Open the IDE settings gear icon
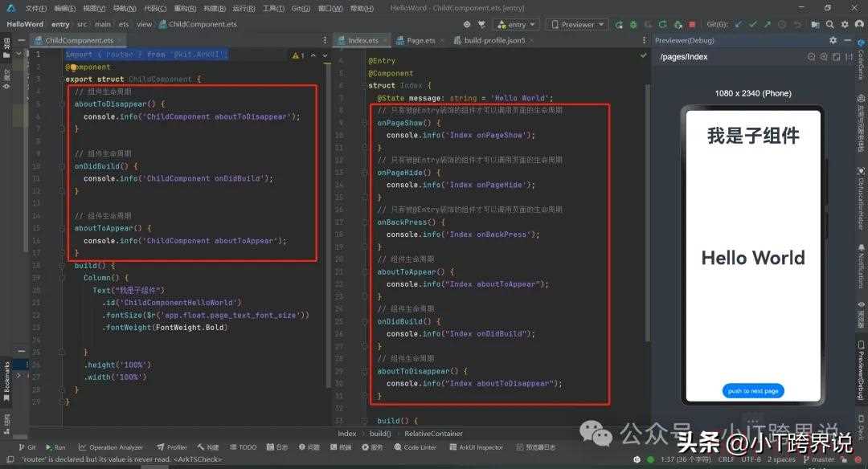The width and height of the screenshot is (868, 469). point(845,24)
